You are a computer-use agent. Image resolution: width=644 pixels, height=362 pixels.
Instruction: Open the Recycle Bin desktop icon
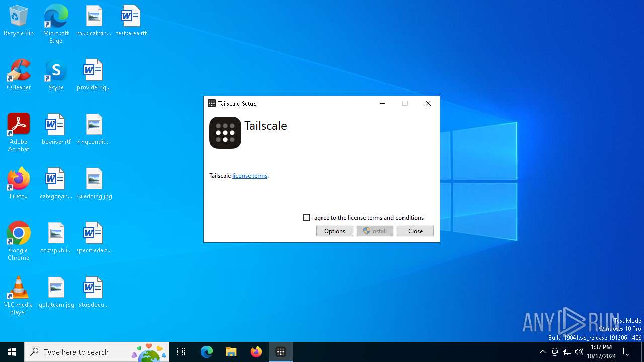pos(19,21)
